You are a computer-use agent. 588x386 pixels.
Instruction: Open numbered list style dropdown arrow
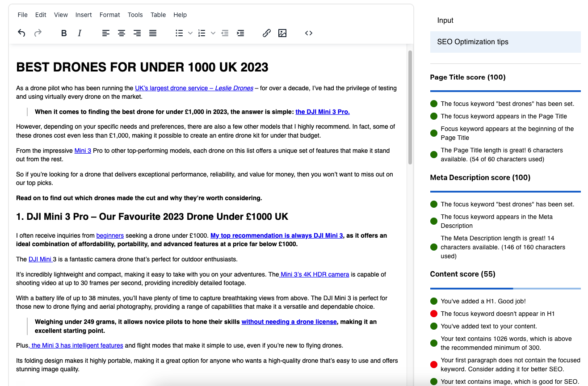[x=213, y=33]
